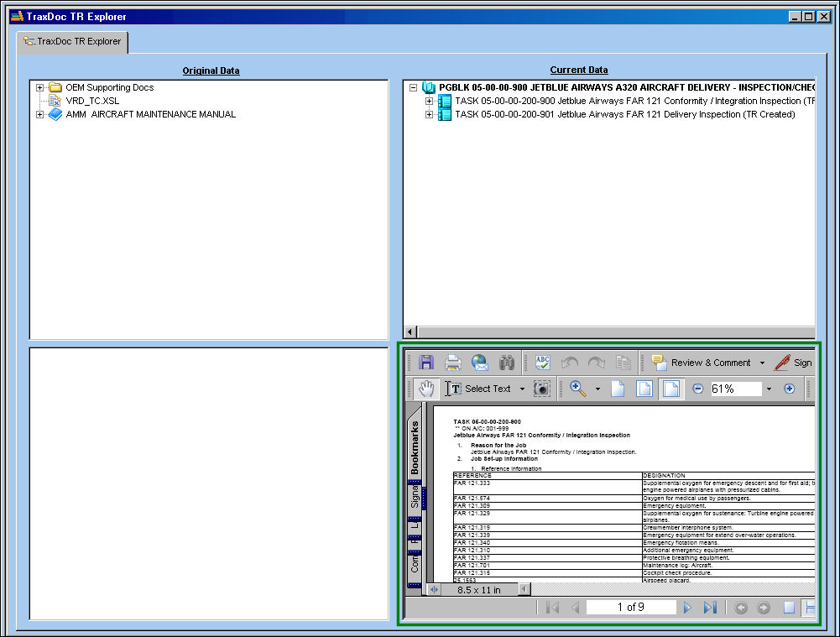Click the Review & Comment button

701,363
